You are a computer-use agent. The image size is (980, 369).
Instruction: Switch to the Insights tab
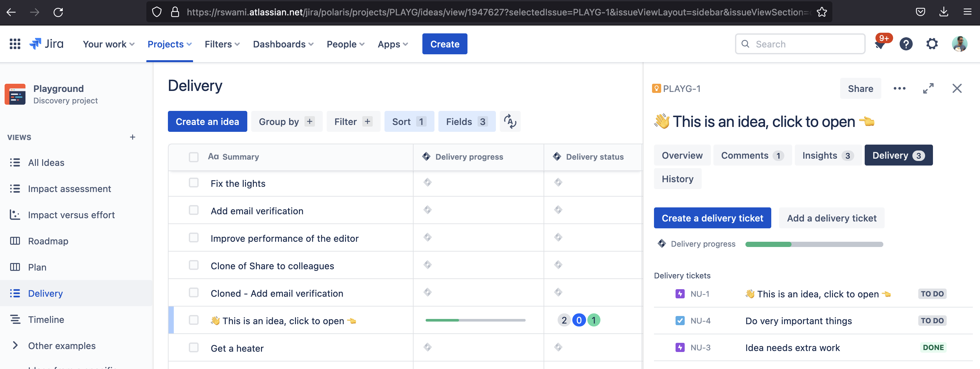tap(827, 155)
